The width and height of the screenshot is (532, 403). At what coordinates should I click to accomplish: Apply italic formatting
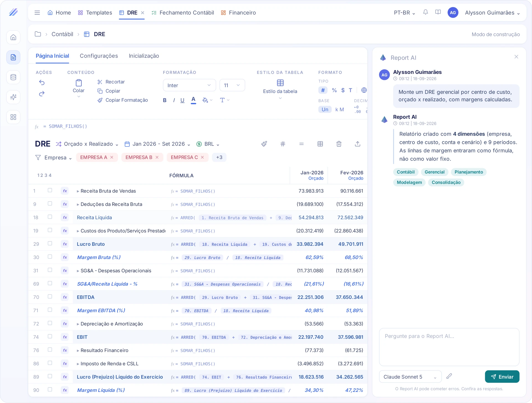coord(174,100)
